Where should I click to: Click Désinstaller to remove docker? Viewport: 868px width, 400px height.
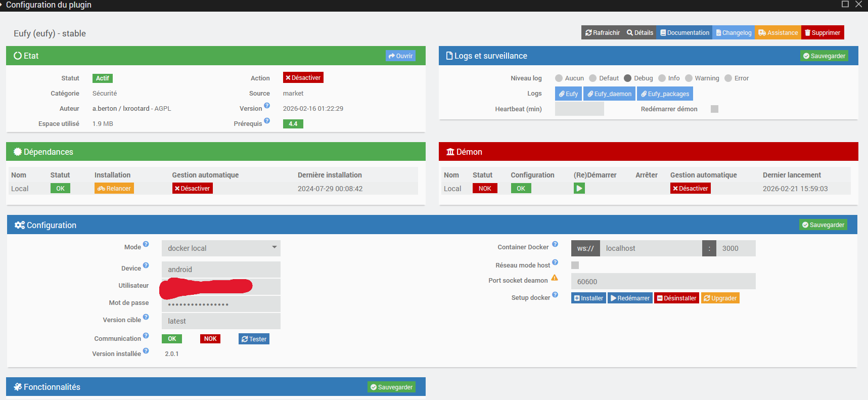(677, 298)
